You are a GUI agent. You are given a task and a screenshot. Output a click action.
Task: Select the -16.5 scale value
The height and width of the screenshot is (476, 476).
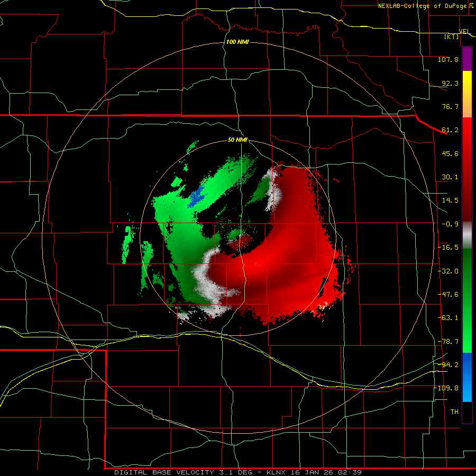pyautogui.click(x=448, y=248)
